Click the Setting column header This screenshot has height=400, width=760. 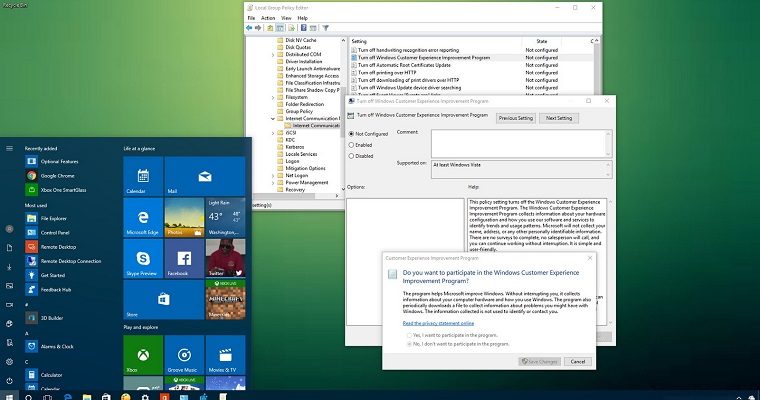(x=435, y=41)
